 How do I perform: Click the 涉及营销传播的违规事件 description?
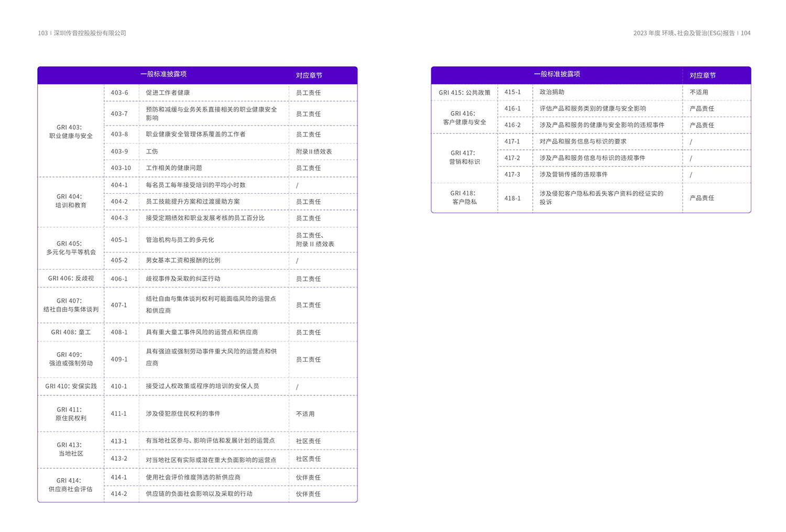point(573,174)
